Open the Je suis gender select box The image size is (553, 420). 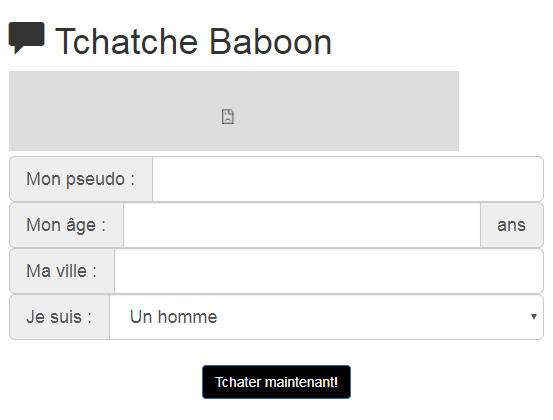(x=326, y=317)
